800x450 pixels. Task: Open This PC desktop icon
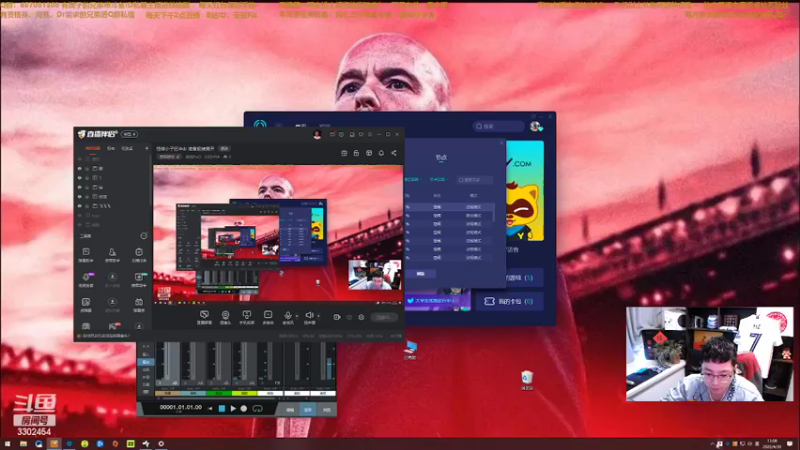pyautogui.click(x=410, y=350)
